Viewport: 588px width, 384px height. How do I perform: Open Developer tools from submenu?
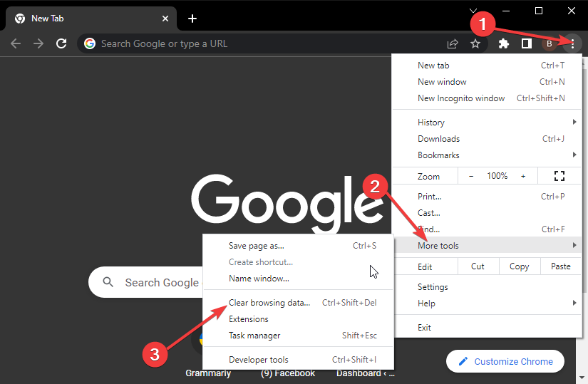[x=298, y=360]
